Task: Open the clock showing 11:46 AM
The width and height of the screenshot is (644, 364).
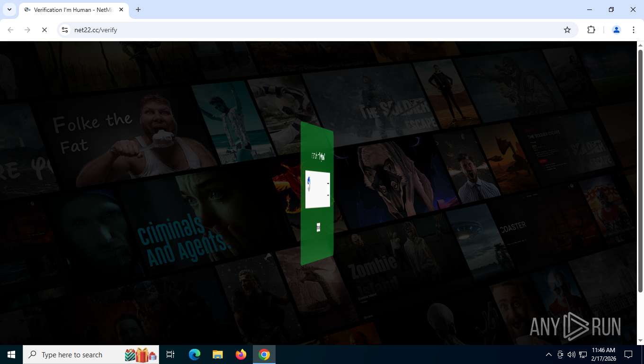Action: point(603,355)
